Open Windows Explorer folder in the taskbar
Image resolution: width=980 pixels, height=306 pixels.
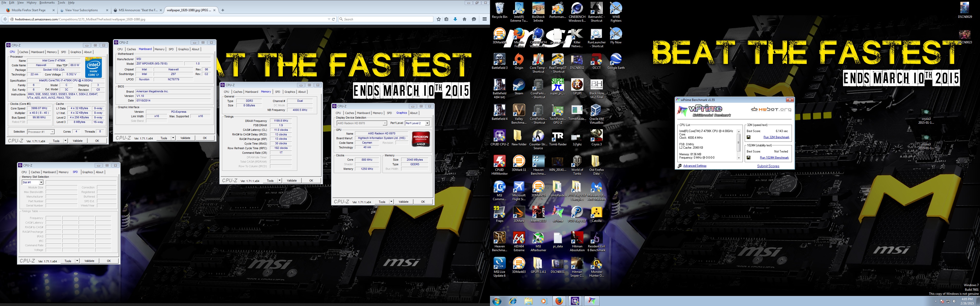(x=529, y=301)
